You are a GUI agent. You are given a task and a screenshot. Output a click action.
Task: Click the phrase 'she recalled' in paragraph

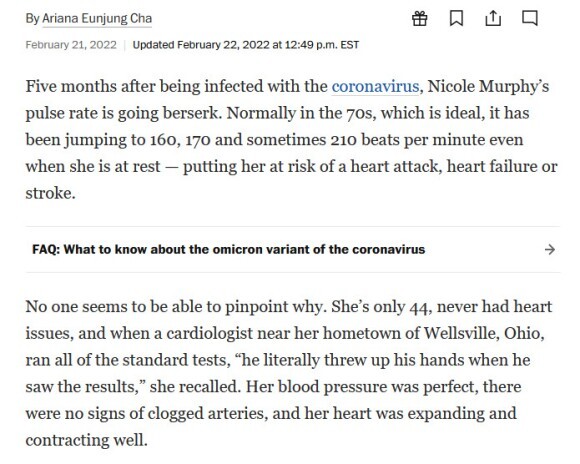(x=195, y=387)
